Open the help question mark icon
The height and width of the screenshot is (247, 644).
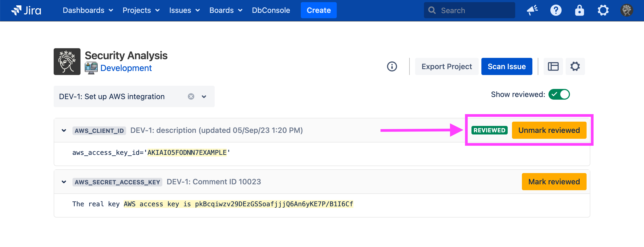(x=556, y=10)
